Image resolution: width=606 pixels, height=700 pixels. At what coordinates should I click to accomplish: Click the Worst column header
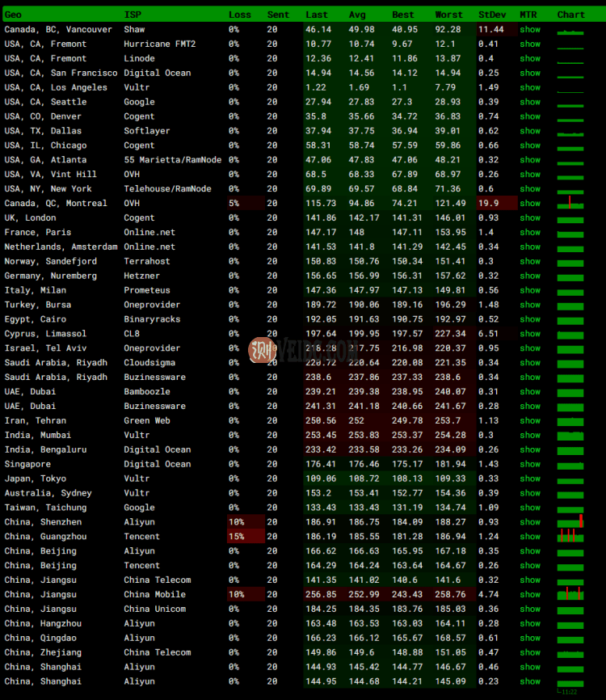[449, 15]
